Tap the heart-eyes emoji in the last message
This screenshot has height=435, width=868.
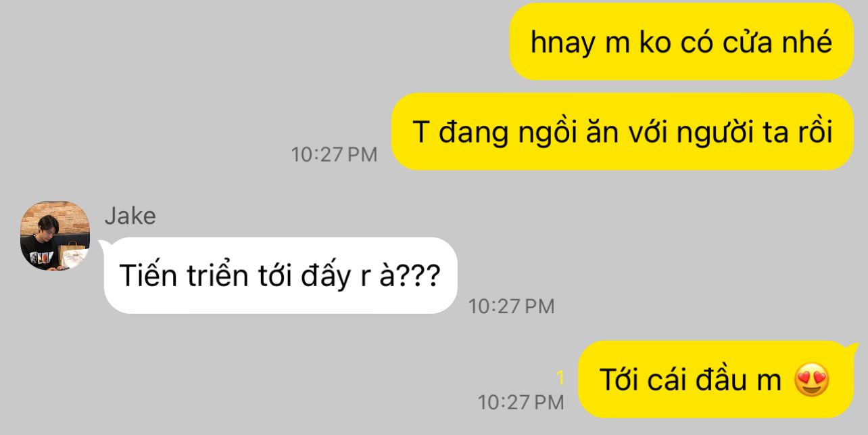click(x=813, y=380)
